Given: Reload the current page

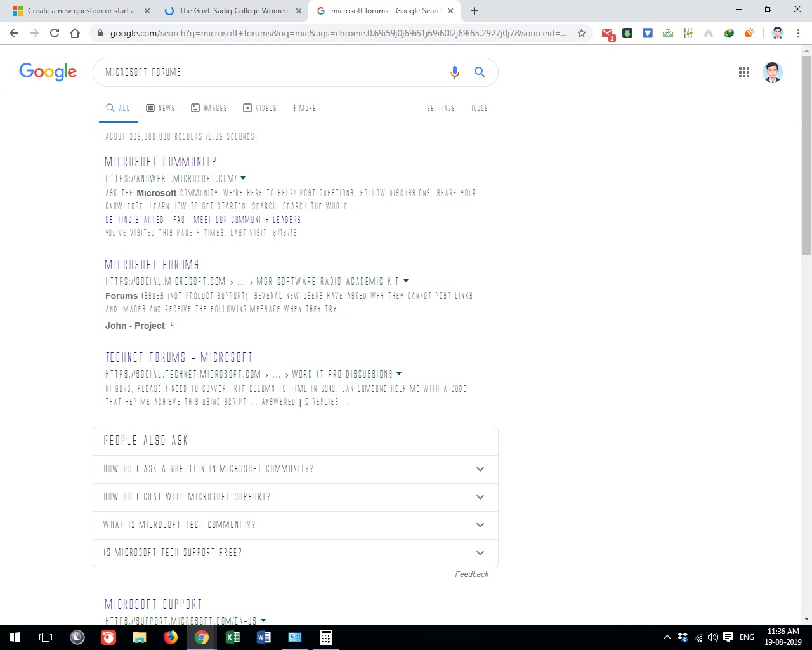Looking at the screenshot, I should tap(55, 33).
